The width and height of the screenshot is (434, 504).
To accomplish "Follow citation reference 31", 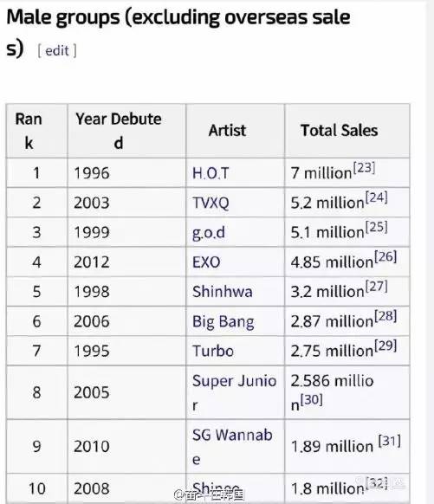I will click(389, 441).
